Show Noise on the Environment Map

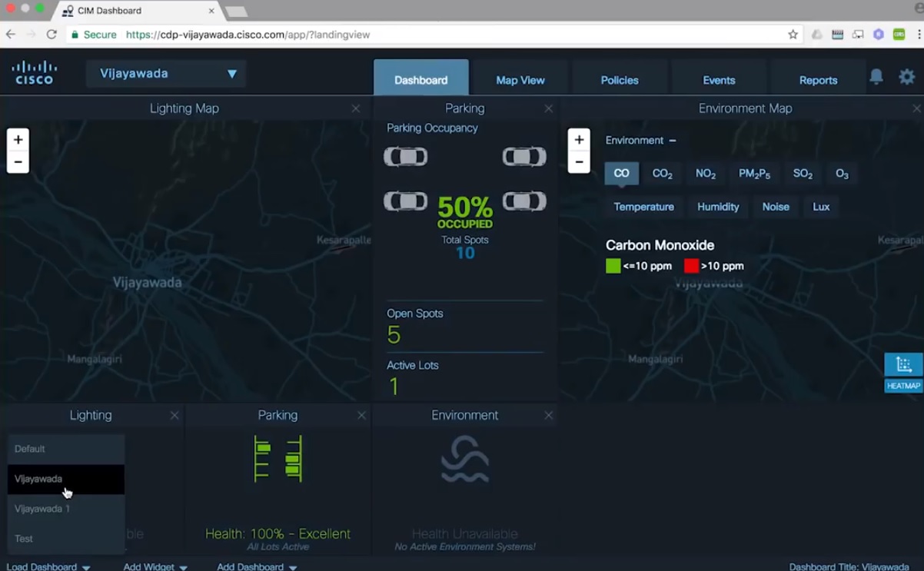pos(776,207)
